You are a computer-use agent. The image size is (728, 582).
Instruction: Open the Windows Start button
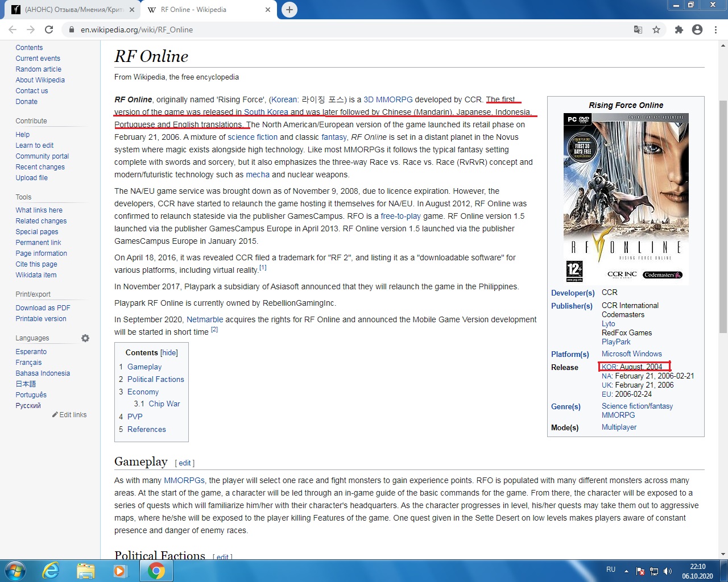(15, 571)
